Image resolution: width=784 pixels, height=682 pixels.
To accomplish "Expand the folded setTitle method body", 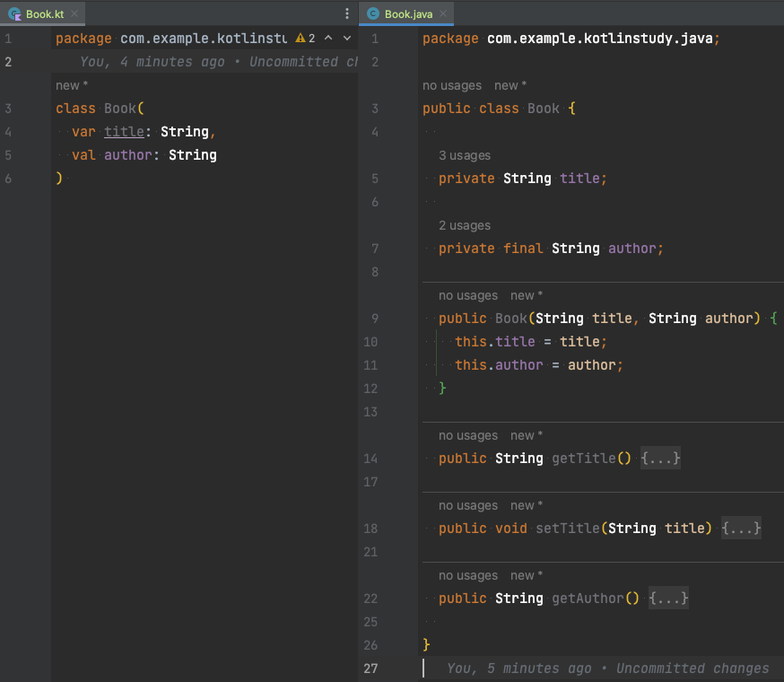I will click(x=741, y=529).
